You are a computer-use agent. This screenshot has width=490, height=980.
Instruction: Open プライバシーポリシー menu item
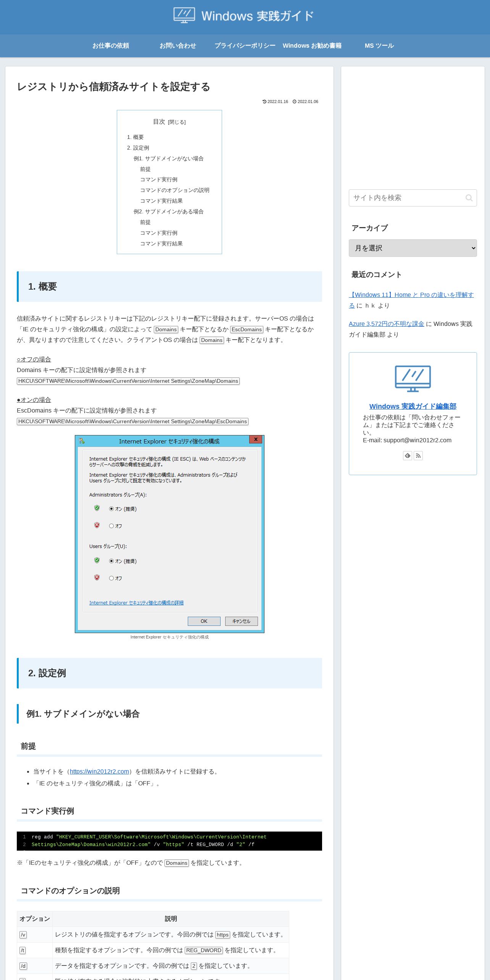click(245, 46)
